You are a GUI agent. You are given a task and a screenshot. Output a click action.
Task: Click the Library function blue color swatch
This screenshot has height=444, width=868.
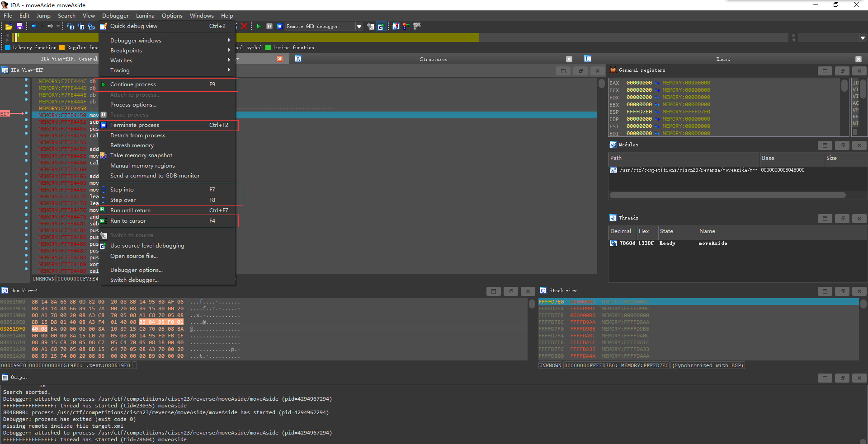(7, 47)
